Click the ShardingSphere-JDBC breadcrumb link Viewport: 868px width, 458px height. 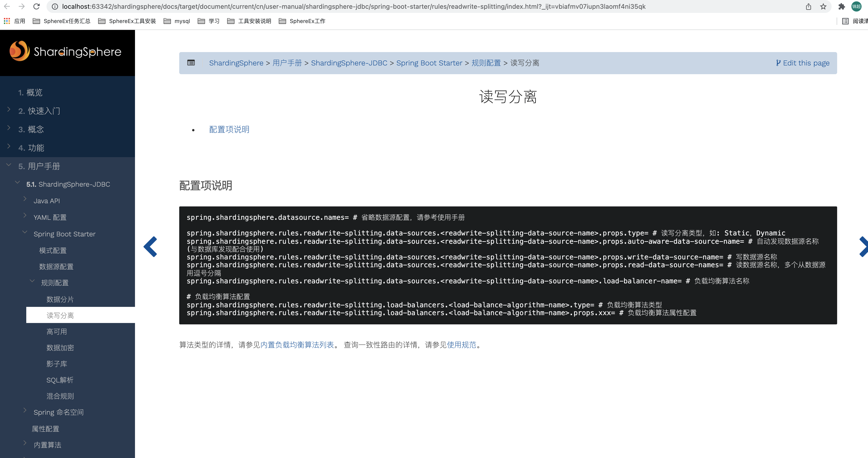click(349, 63)
